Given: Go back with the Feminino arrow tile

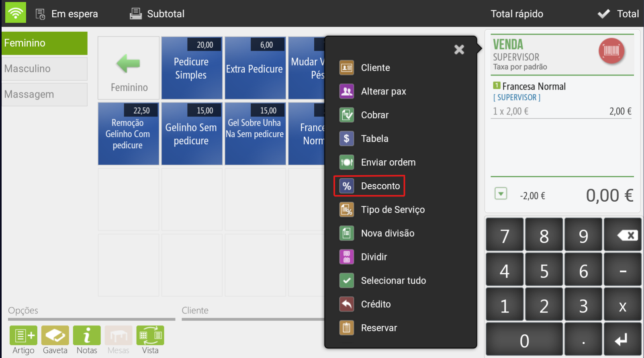Looking at the screenshot, I should coord(129,68).
